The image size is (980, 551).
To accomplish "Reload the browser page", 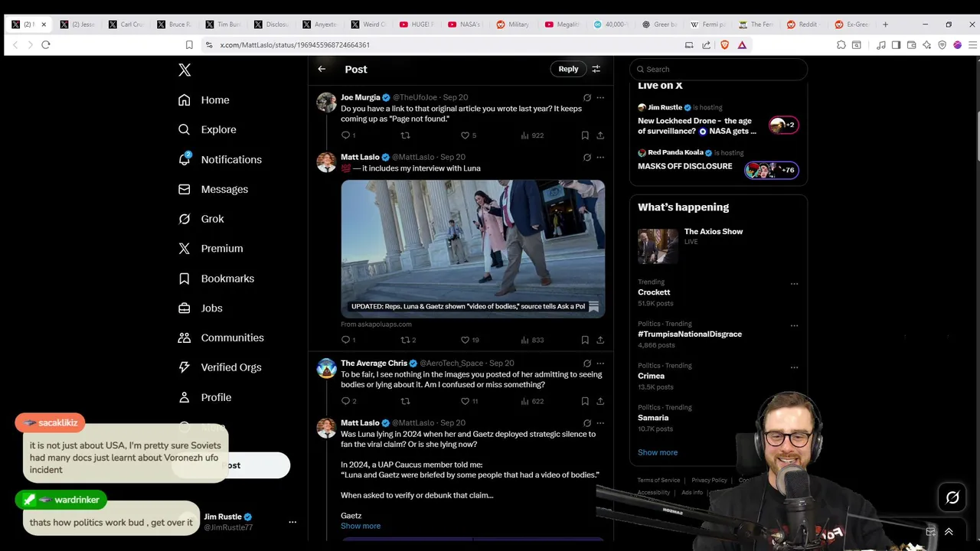I will click(x=46, y=45).
